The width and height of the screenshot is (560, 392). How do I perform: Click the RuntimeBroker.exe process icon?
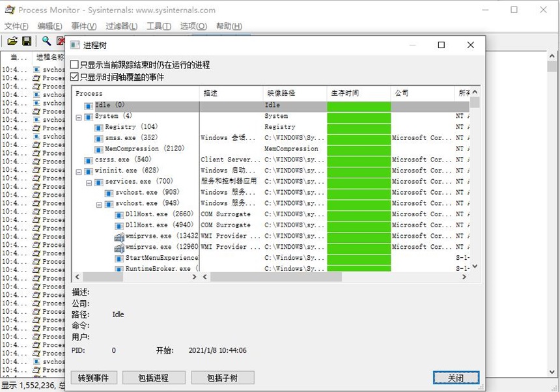point(119,268)
